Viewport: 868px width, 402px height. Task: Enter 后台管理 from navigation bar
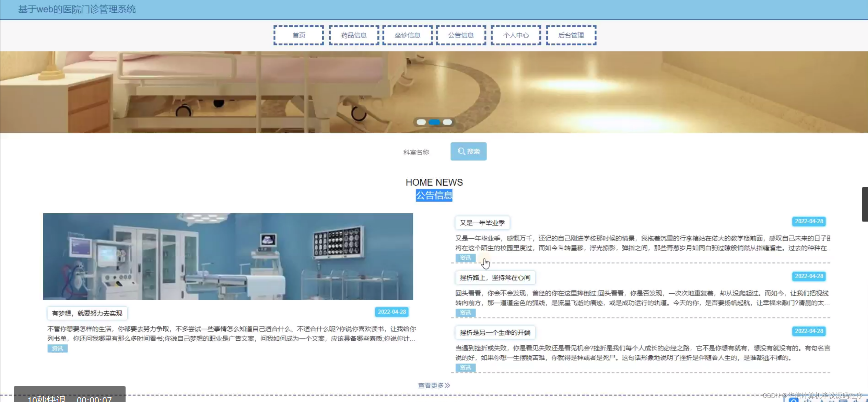[x=571, y=35]
